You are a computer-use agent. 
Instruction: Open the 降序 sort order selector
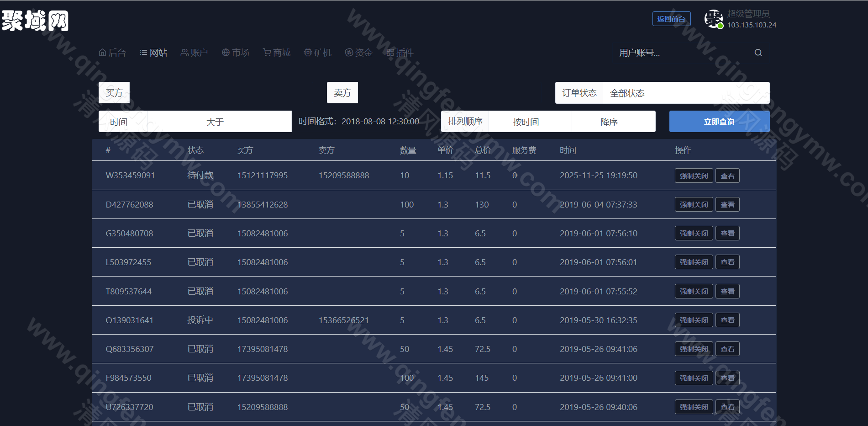[609, 121]
